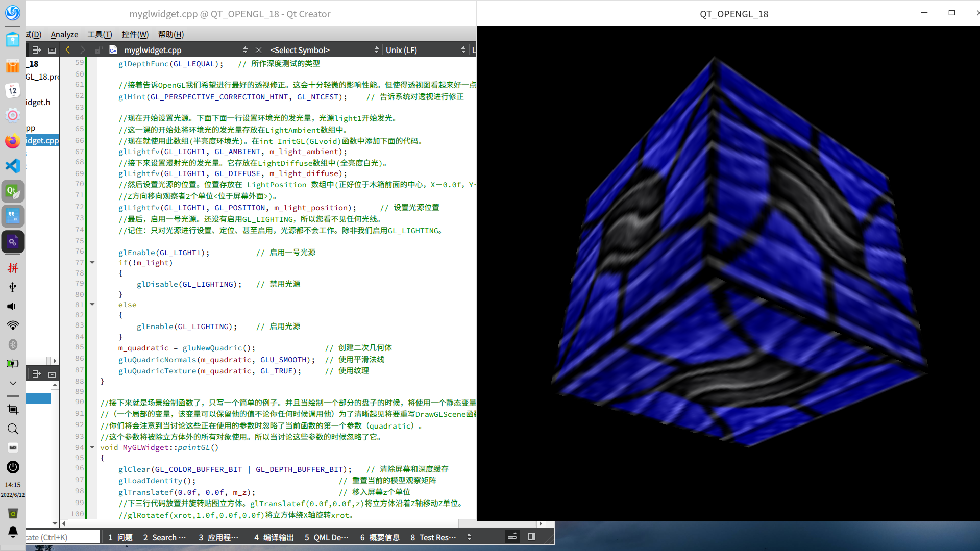Go back with yellow navigation arrow
The image size is (980, 551).
tap(68, 50)
